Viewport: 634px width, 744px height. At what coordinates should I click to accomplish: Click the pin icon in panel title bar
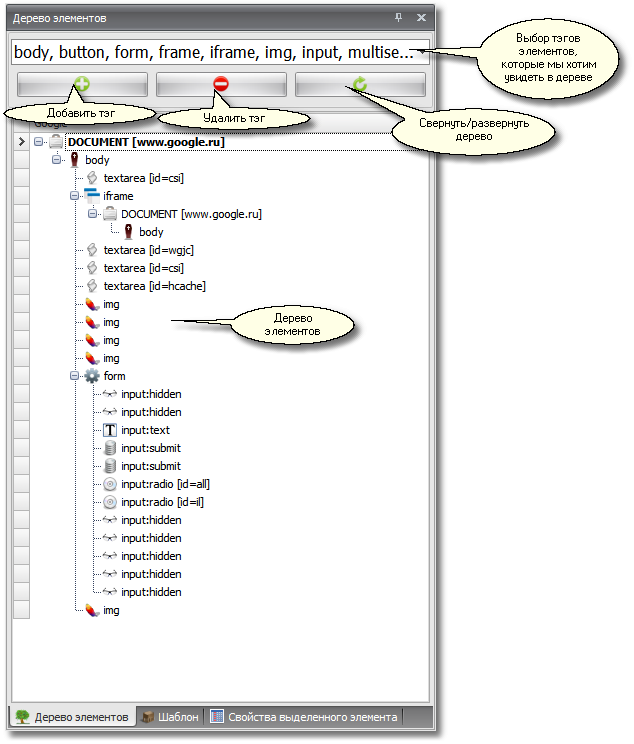(x=399, y=18)
